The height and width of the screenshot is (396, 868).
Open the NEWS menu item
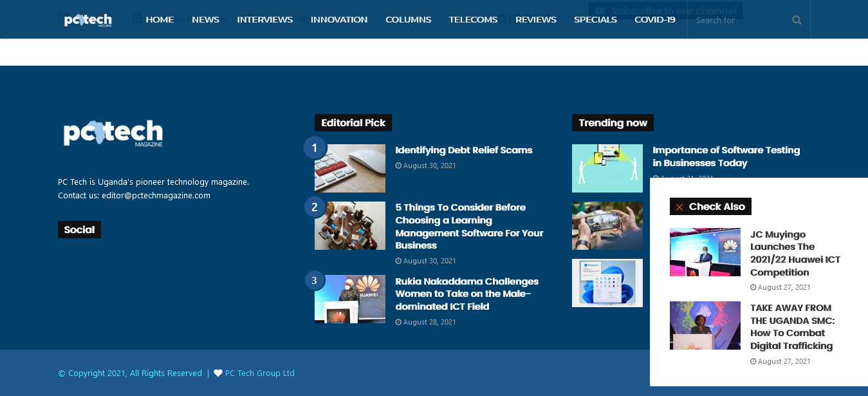click(x=205, y=19)
